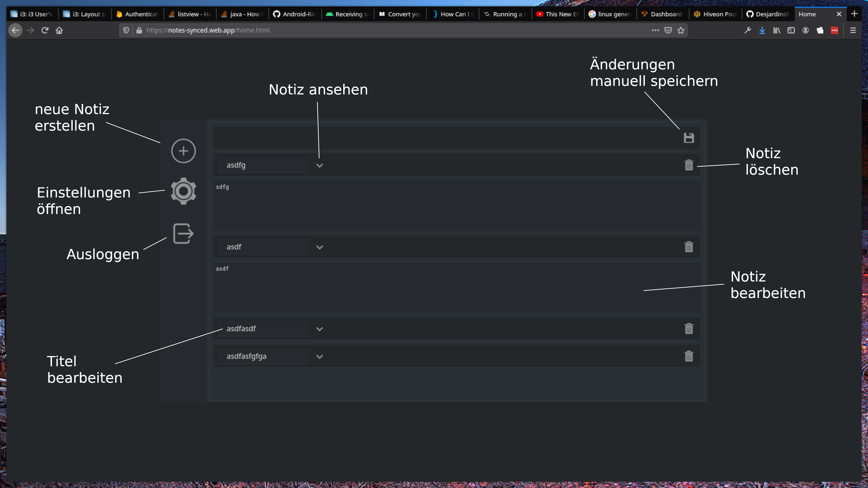
Task: Collapse the asdfg note with its chevron
Action: pos(319,165)
